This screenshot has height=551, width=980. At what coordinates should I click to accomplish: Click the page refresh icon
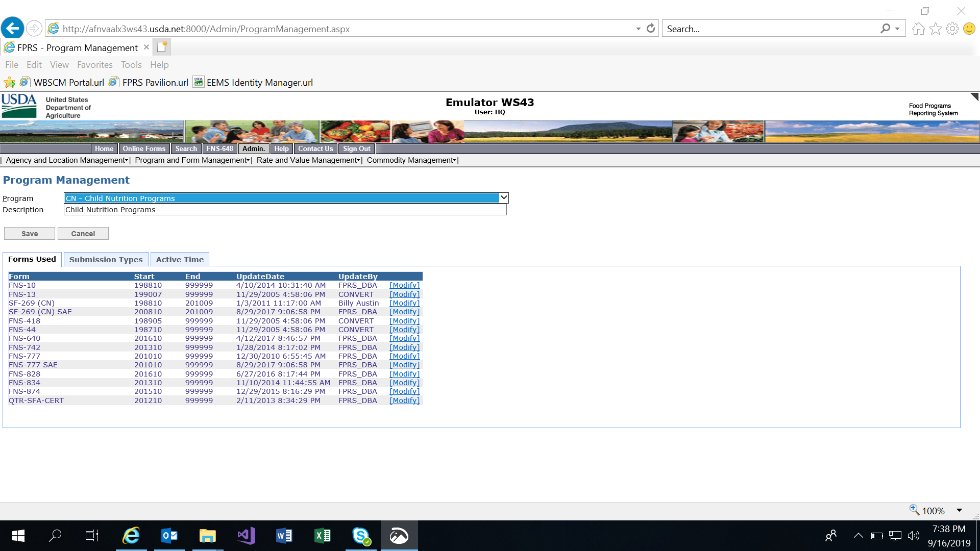(651, 29)
